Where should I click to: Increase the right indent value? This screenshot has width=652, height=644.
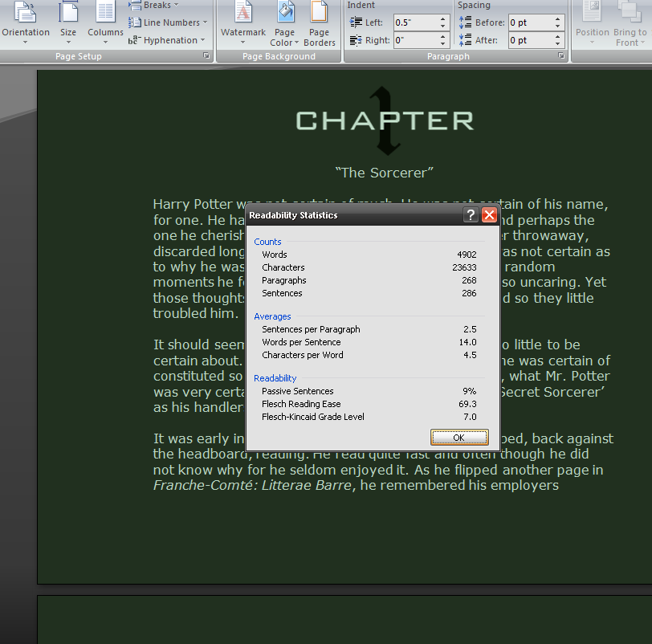click(x=443, y=37)
